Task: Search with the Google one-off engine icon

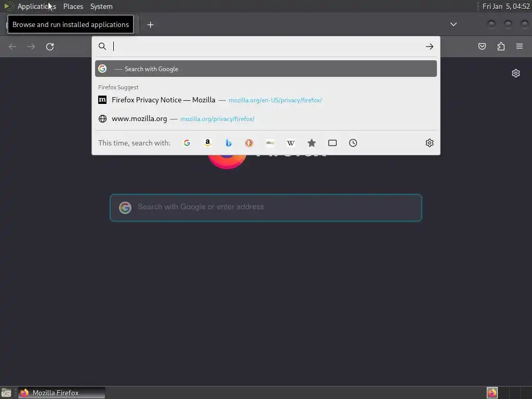Action: [187, 143]
